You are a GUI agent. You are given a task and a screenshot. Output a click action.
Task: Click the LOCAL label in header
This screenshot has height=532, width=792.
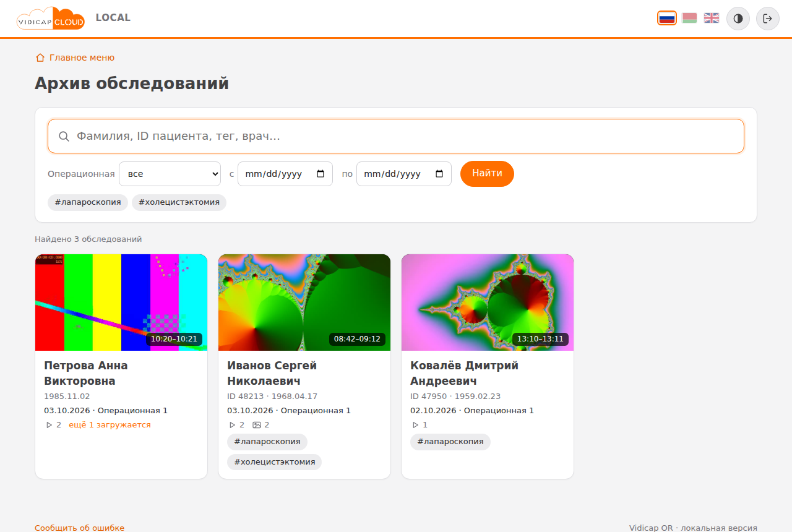pyautogui.click(x=113, y=17)
